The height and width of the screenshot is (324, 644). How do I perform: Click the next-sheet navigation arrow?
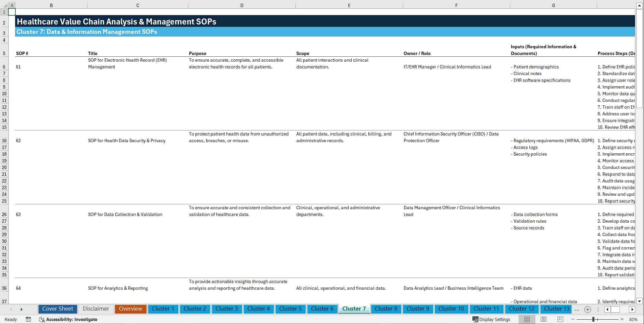[x=21, y=309]
